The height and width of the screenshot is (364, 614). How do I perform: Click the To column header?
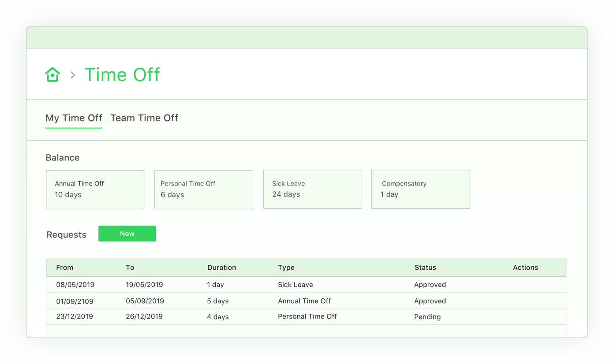click(130, 267)
